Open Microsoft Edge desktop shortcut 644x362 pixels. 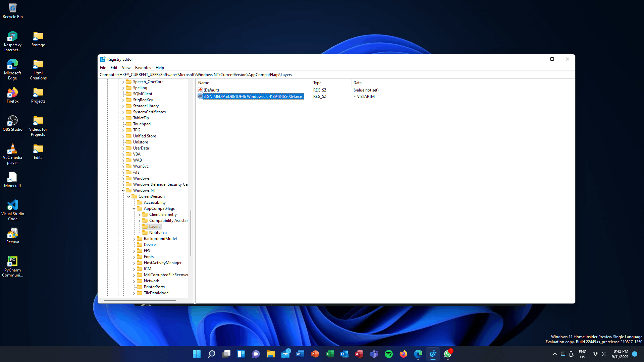click(12, 69)
